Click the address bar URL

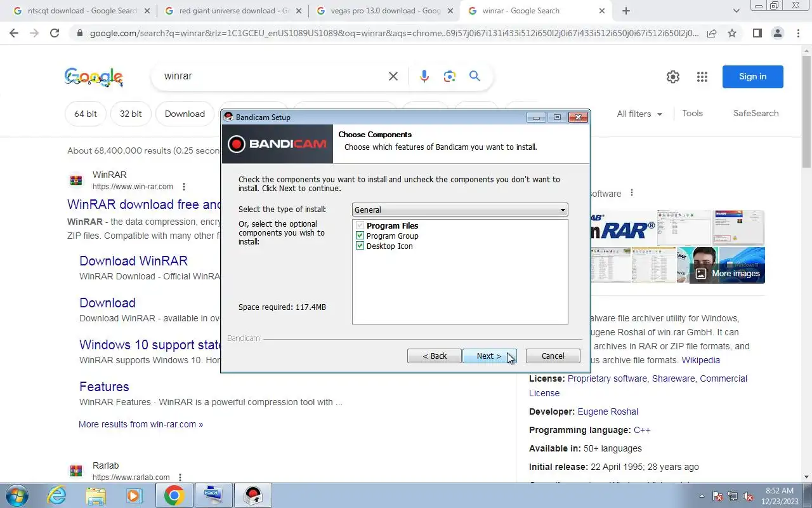[x=393, y=33]
